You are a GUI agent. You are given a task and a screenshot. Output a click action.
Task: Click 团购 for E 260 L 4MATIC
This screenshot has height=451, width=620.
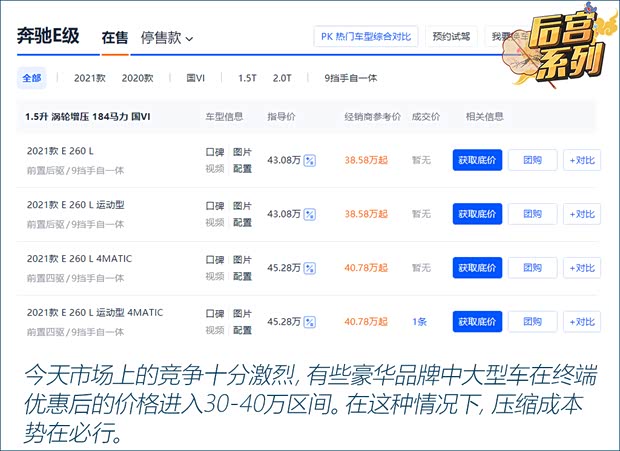(x=533, y=268)
